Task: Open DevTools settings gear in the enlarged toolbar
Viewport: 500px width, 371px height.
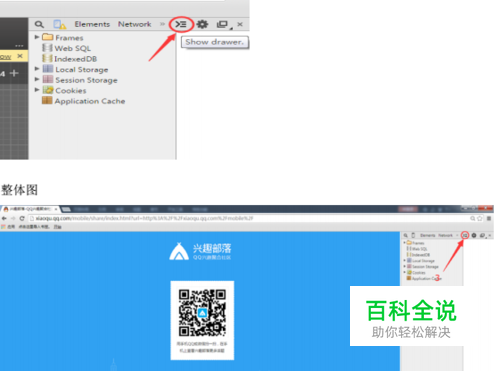Action: tap(202, 24)
